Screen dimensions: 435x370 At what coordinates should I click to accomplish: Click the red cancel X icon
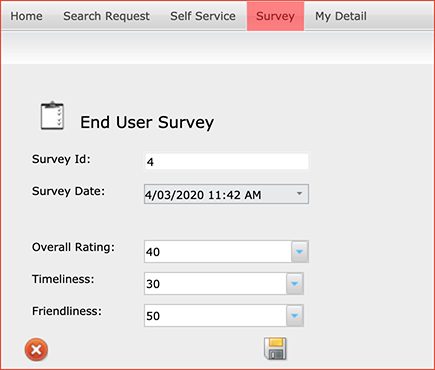[36, 350]
